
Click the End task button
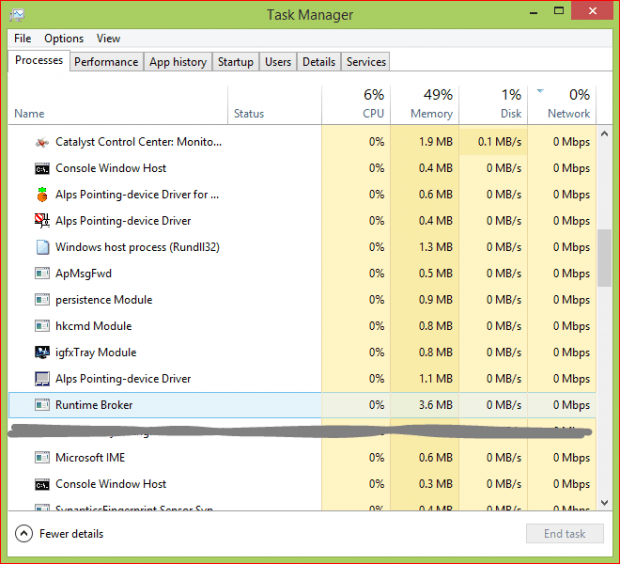(x=565, y=534)
